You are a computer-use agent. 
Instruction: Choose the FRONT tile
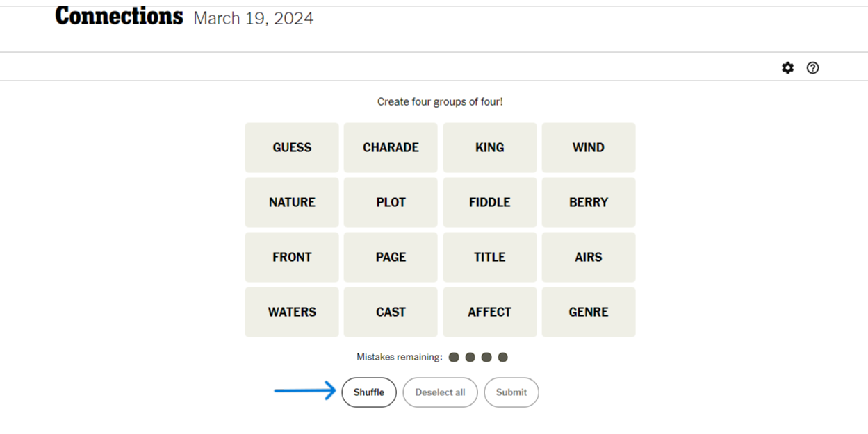tap(292, 257)
